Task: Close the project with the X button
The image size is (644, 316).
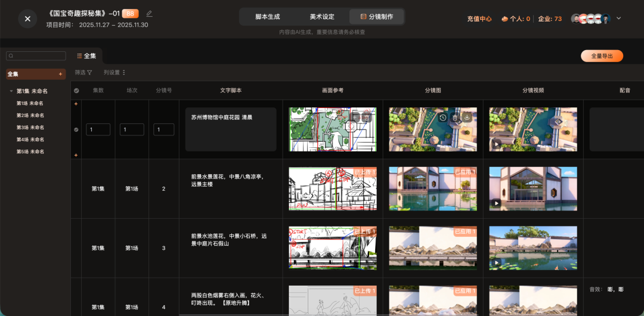Action: (27, 18)
